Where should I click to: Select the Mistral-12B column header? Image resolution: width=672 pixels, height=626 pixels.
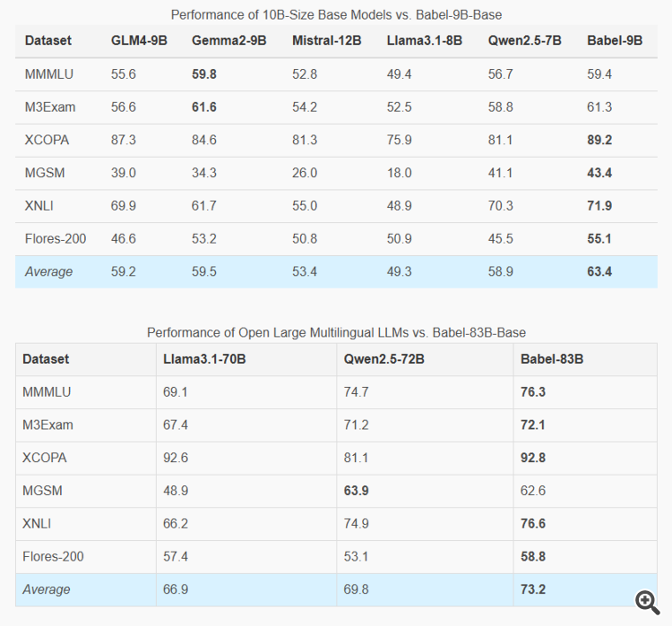pos(326,41)
